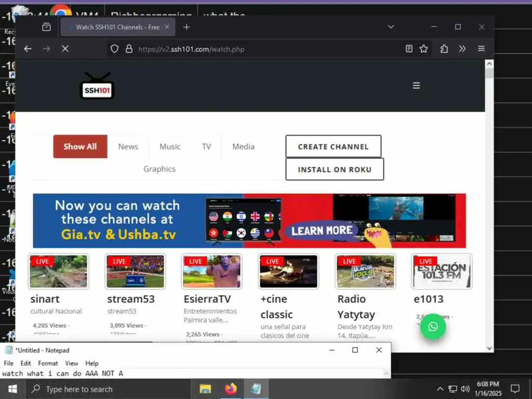
Task: Click the EsierraTV channel title
Action: coord(207,299)
